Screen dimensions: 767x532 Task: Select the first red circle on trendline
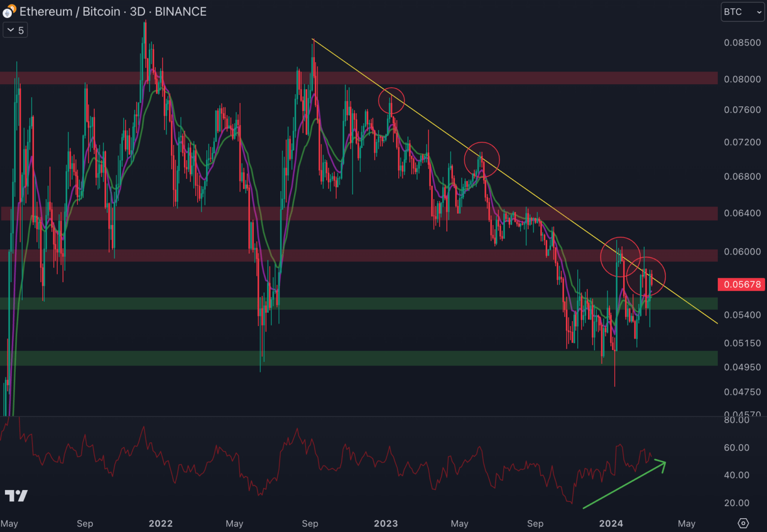tap(391, 101)
